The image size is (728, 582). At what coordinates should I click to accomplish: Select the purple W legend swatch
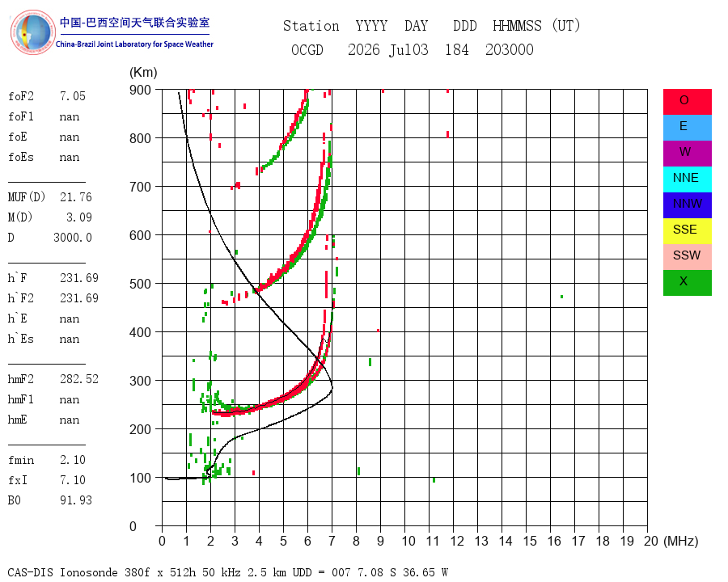[687, 153]
